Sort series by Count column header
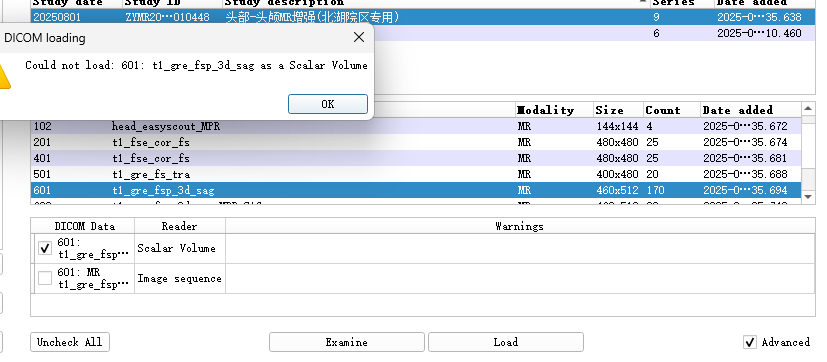 671,110
